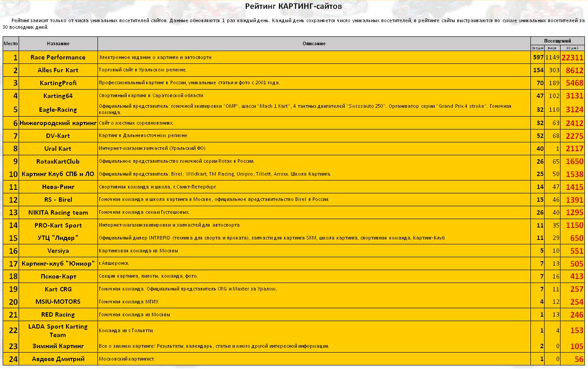The height and width of the screenshot is (369, 588).
Task: Open DV-Kart site link
Action: click(x=58, y=136)
